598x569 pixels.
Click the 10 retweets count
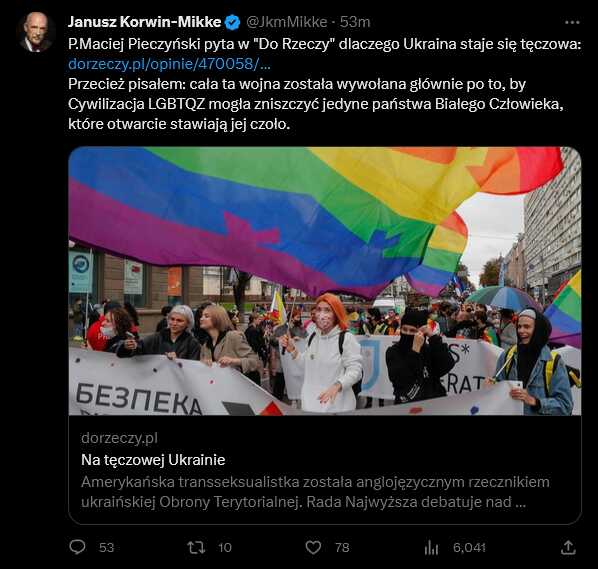225,548
